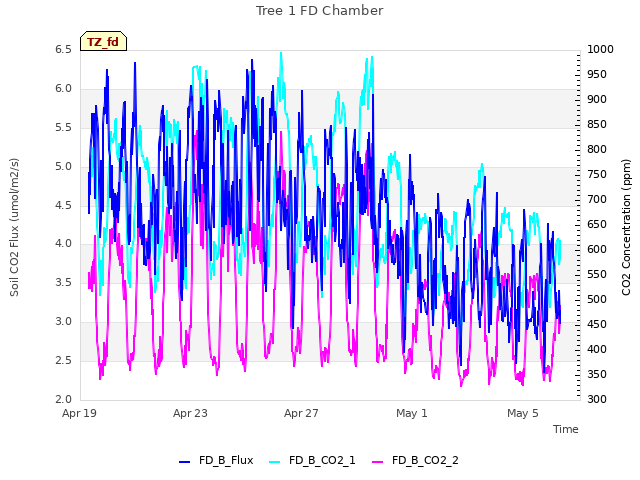Screen dimensions: 640x480
Task: Click the 300 right axis value
Action: pos(597,399)
